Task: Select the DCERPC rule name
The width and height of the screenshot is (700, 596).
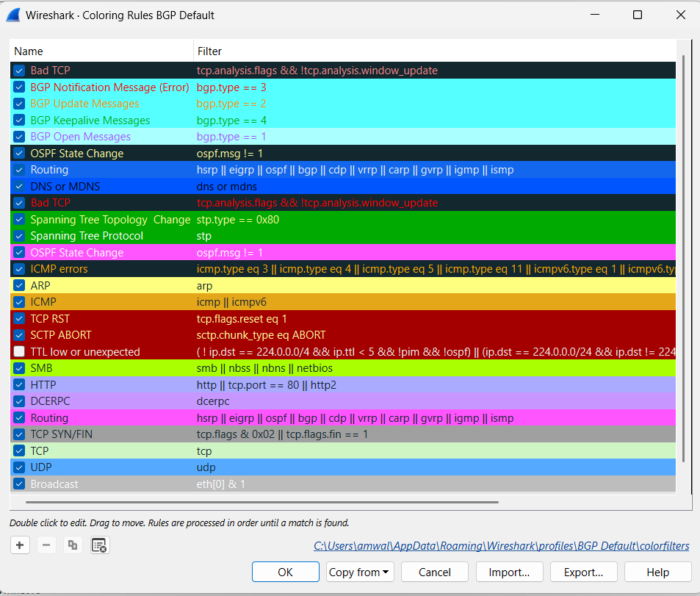Action: click(x=50, y=401)
